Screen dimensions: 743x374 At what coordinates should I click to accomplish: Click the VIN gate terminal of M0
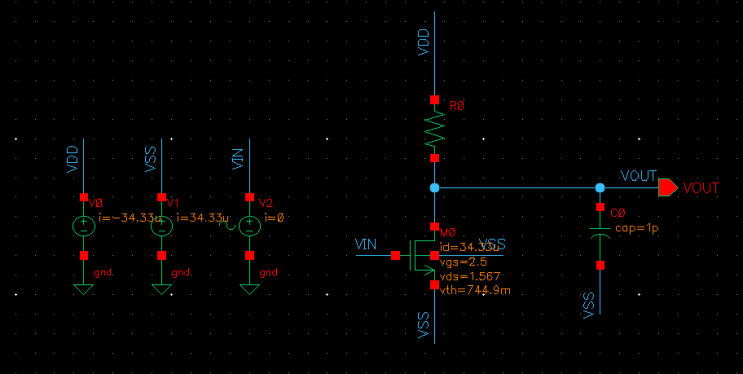point(395,255)
